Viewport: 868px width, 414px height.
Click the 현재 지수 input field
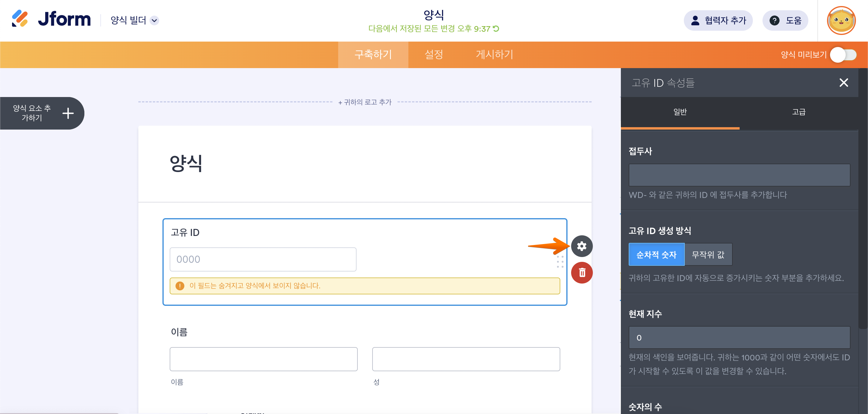pos(739,337)
